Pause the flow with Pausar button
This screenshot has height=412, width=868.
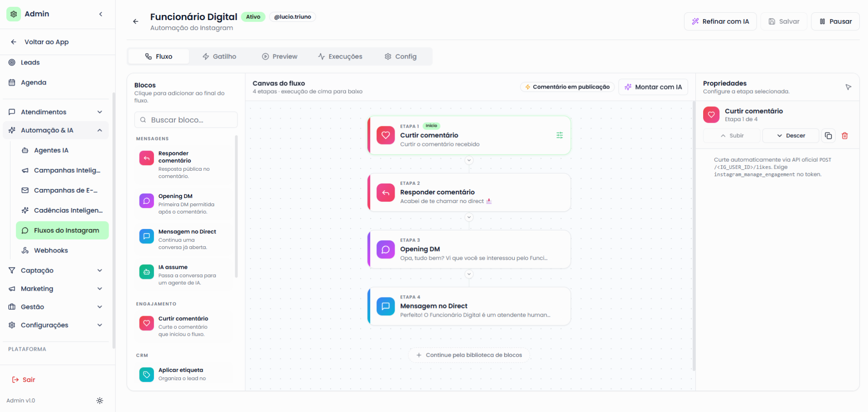[x=835, y=21]
